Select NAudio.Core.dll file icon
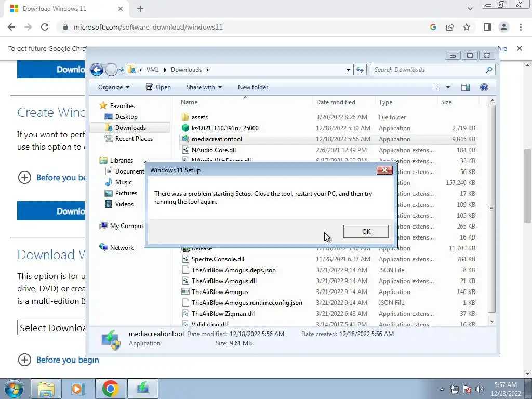Image resolution: width=532 pixels, height=399 pixels. pyautogui.click(x=185, y=150)
